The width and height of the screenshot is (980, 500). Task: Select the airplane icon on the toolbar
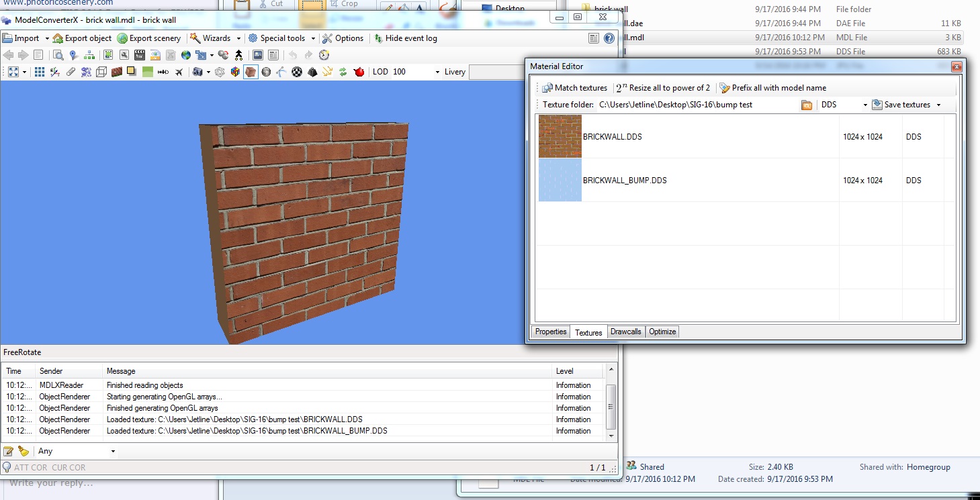(179, 72)
